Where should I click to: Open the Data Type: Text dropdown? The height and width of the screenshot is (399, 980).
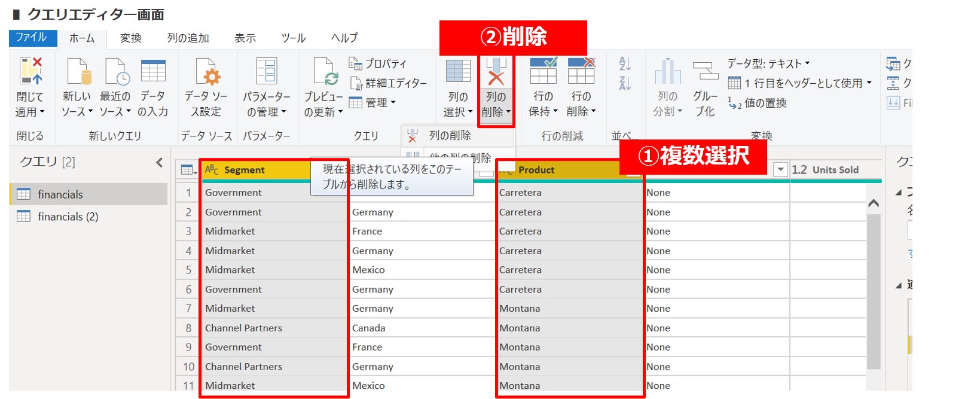(769, 63)
